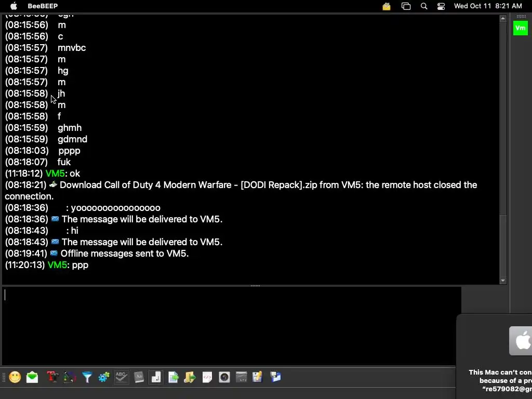Image resolution: width=532 pixels, height=399 pixels.
Task: Open the Apple menu
Action: point(14,6)
